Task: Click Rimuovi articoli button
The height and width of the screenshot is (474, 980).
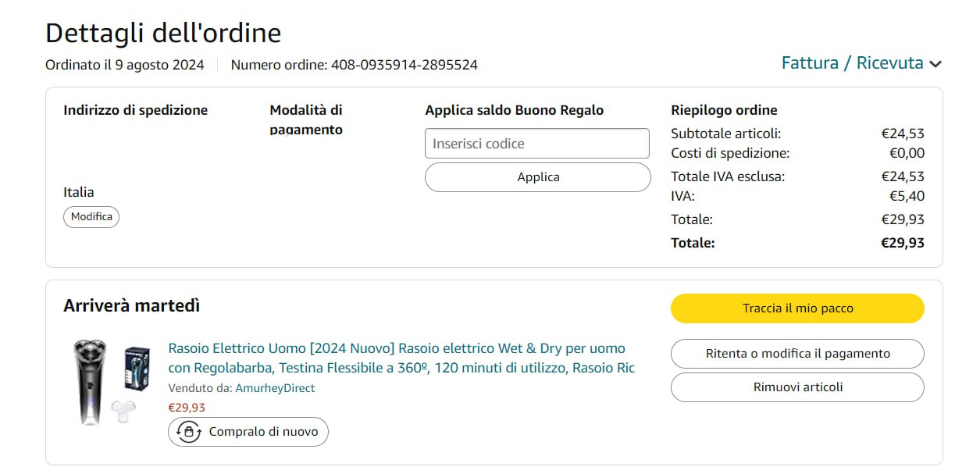Action: coord(796,387)
